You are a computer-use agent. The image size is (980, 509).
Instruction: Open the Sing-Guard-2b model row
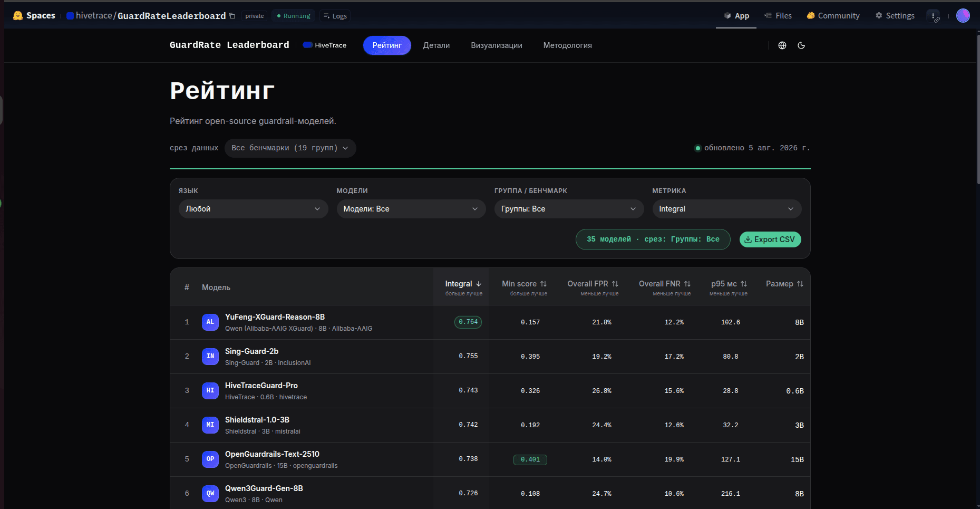[490, 357]
